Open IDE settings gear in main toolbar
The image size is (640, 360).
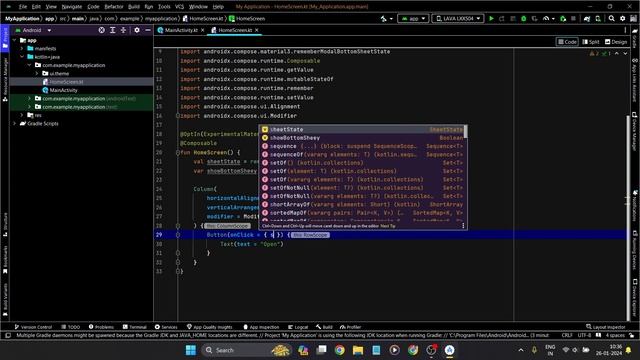622,19
